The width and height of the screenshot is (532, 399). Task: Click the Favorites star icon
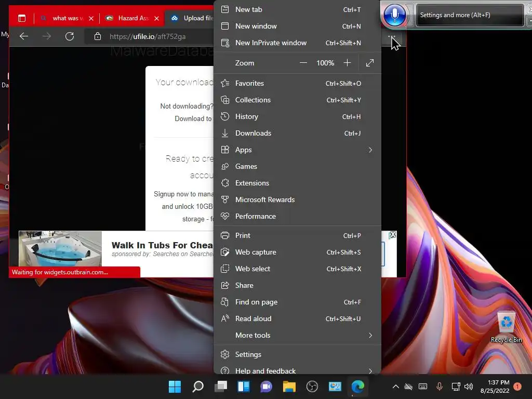click(x=225, y=83)
